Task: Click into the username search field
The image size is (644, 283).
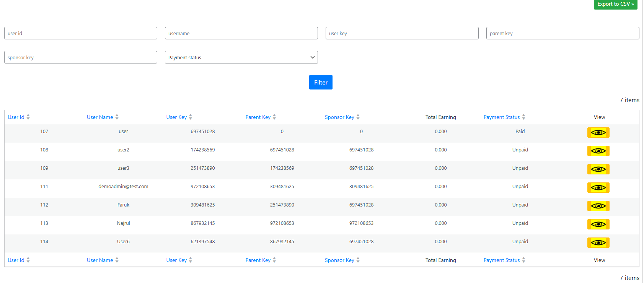Action: 241,33
